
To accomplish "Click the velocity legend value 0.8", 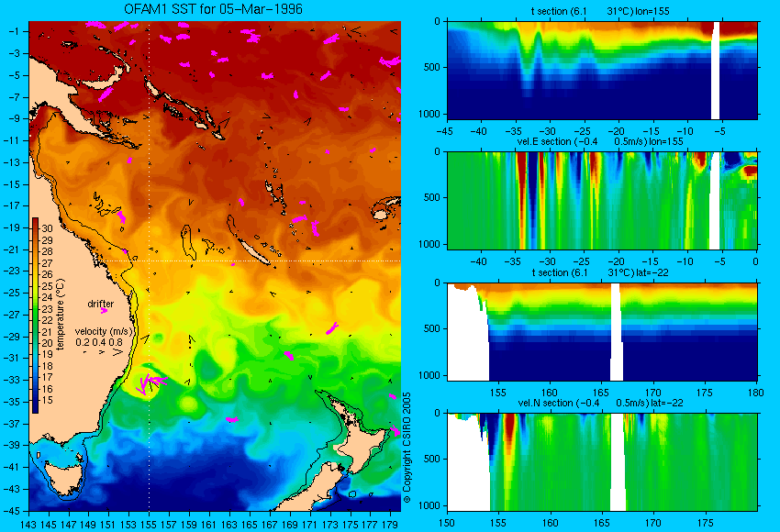I will 116,342.
